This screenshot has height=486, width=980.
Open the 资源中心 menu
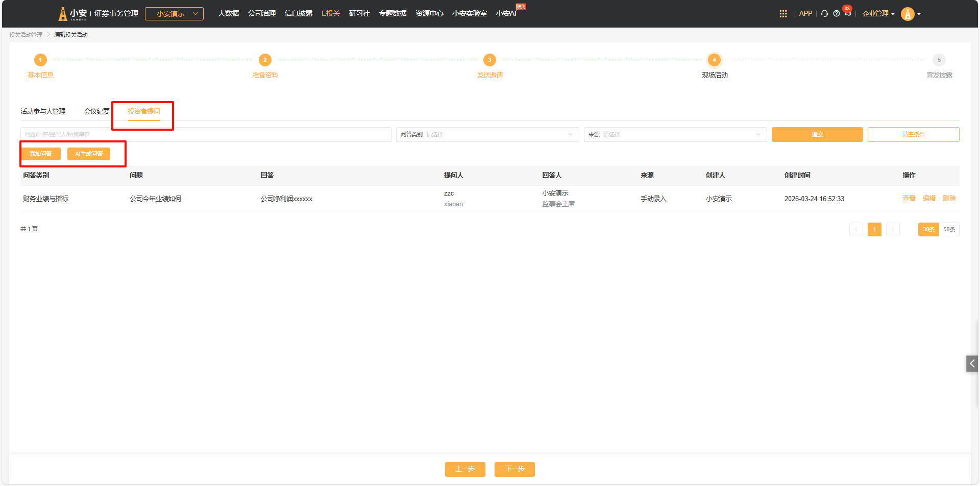429,14
